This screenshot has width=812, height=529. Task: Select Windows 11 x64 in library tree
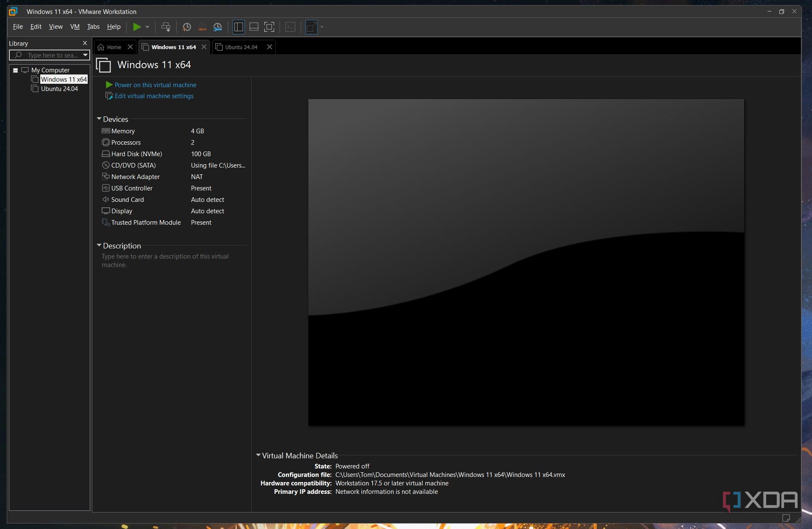pyautogui.click(x=64, y=80)
